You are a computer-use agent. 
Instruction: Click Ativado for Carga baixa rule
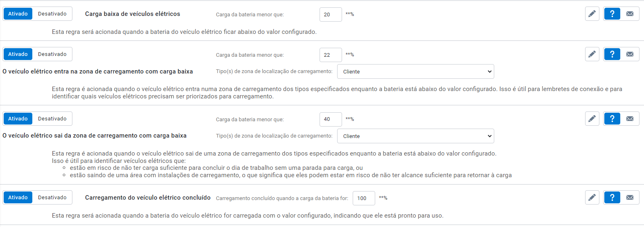click(18, 14)
